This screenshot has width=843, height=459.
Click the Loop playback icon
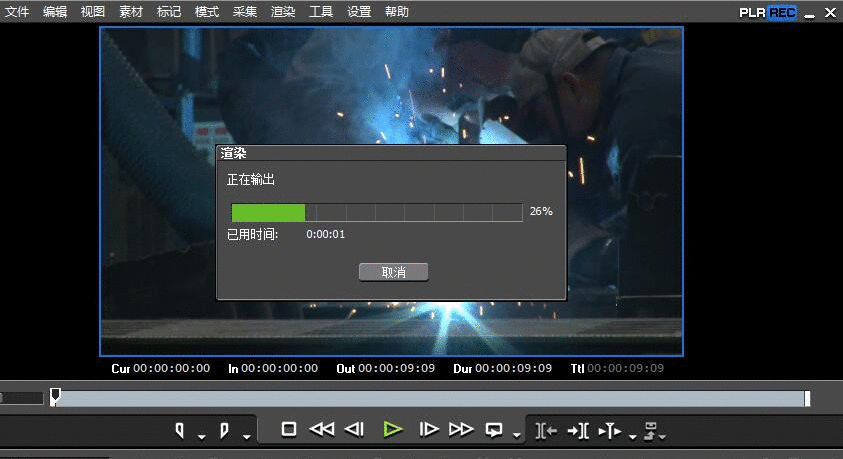[x=494, y=429]
